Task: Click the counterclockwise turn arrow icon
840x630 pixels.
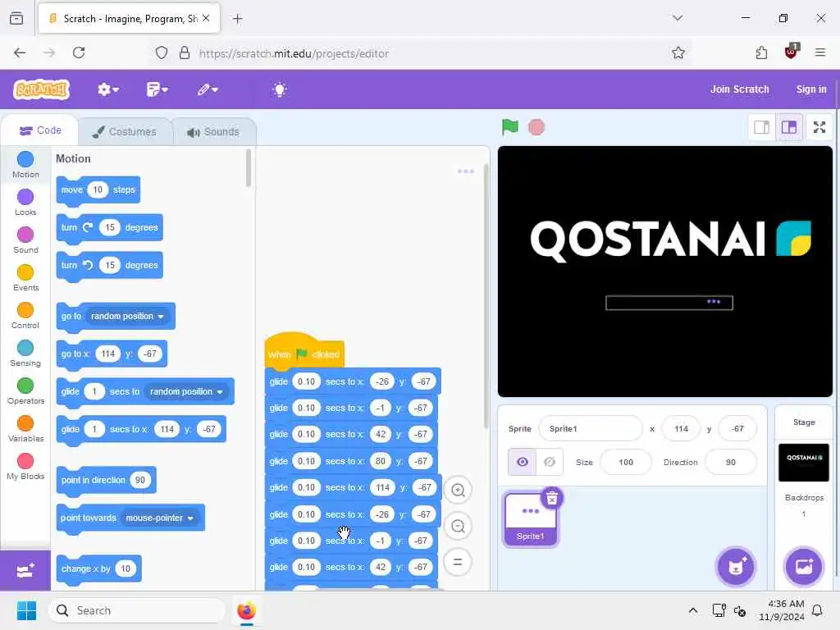Action: pyautogui.click(x=88, y=265)
